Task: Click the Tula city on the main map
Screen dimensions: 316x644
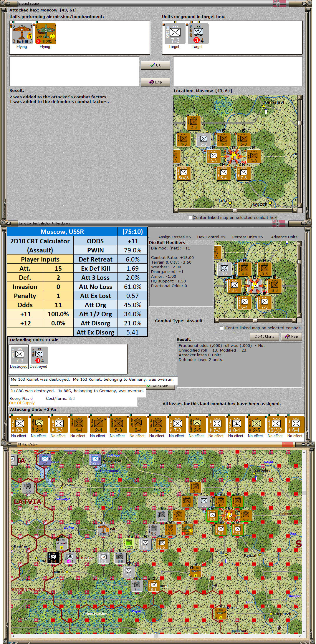Action: coord(226,555)
